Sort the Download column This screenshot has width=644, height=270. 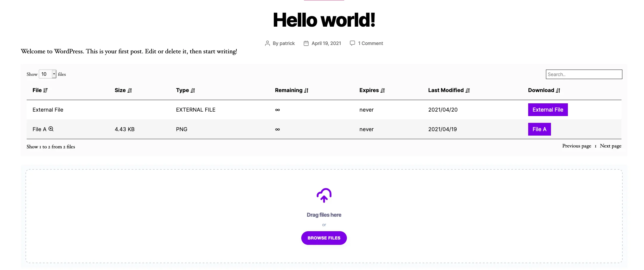pyautogui.click(x=558, y=90)
